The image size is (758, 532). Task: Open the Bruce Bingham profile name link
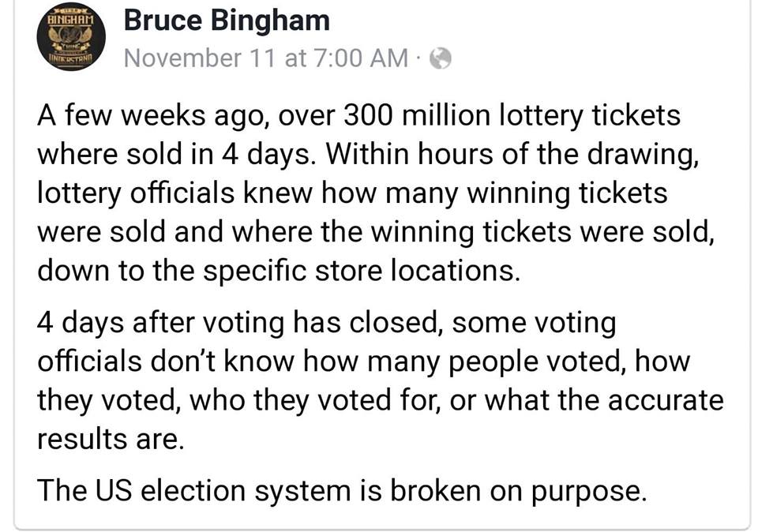tap(227, 21)
